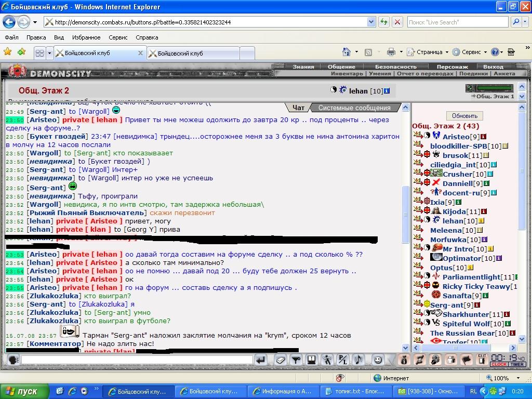The width and height of the screenshot is (532, 399).
Task: Open the Инвентарь link
Action: (x=347, y=73)
